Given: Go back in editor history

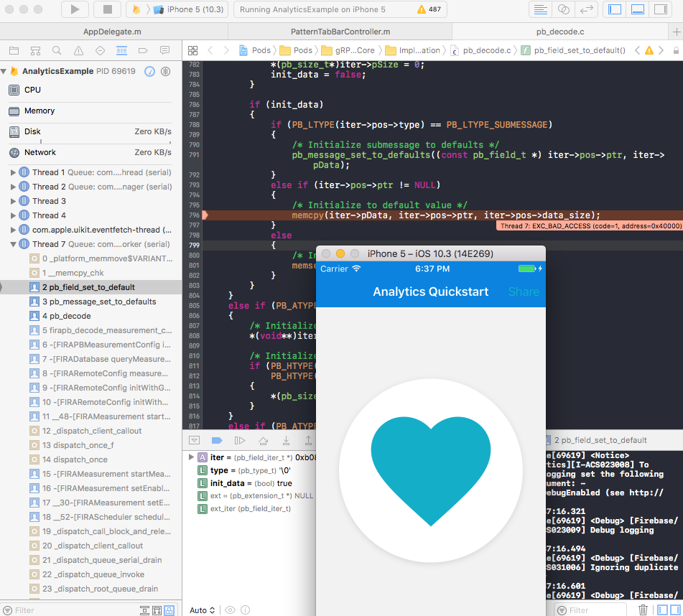Looking at the screenshot, I should [210, 50].
